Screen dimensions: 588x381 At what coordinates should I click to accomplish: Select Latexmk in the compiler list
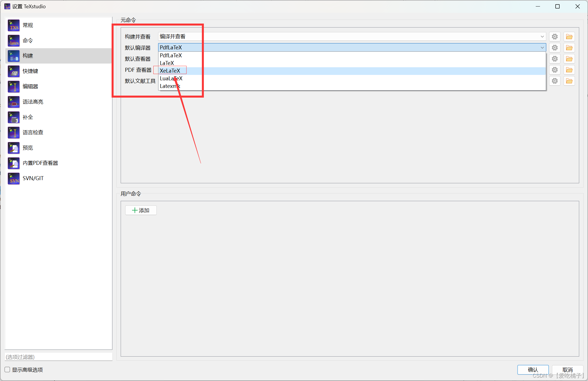[170, 86]
